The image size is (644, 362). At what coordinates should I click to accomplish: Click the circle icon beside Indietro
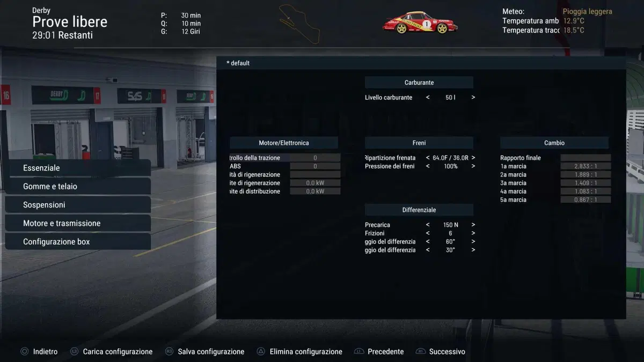click(x=24, y=352)
